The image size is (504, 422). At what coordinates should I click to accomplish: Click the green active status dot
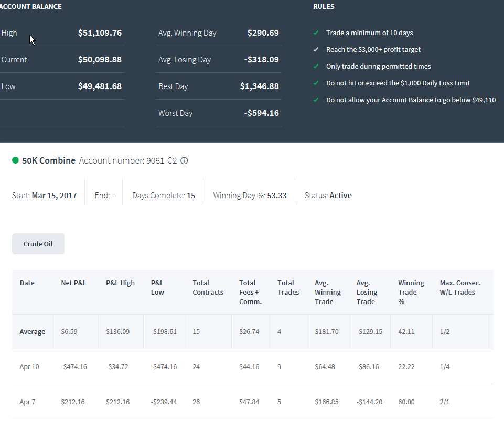click(15, 160)
